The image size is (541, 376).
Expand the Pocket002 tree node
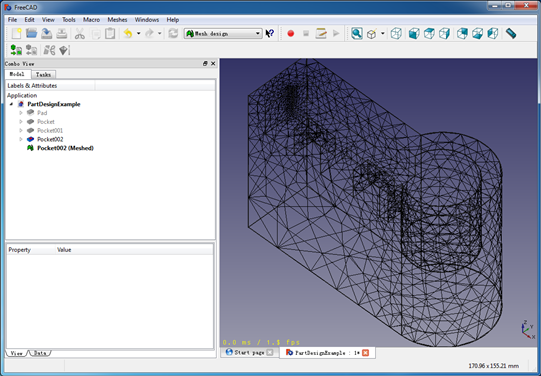(21, 139)
